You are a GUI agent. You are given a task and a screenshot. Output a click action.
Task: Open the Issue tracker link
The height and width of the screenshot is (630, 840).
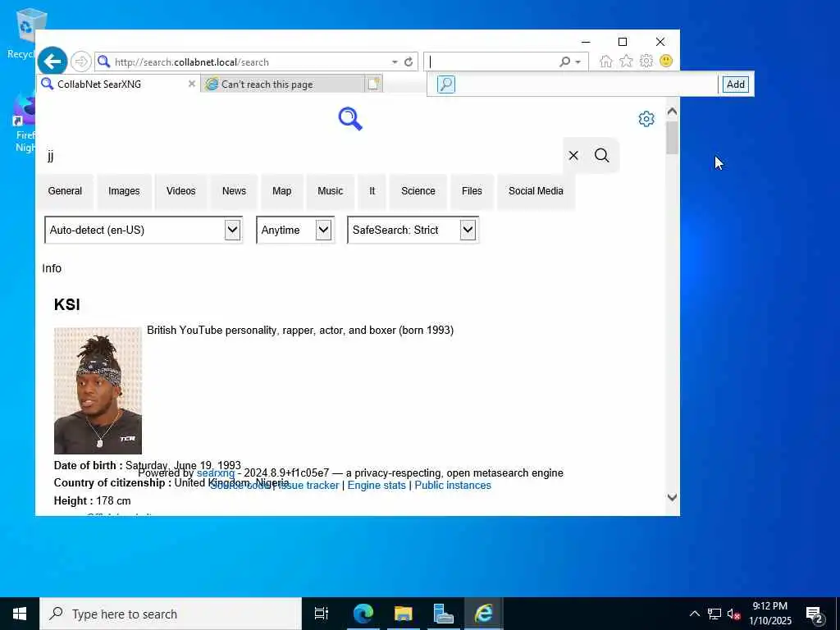click(x=308, y=486)
